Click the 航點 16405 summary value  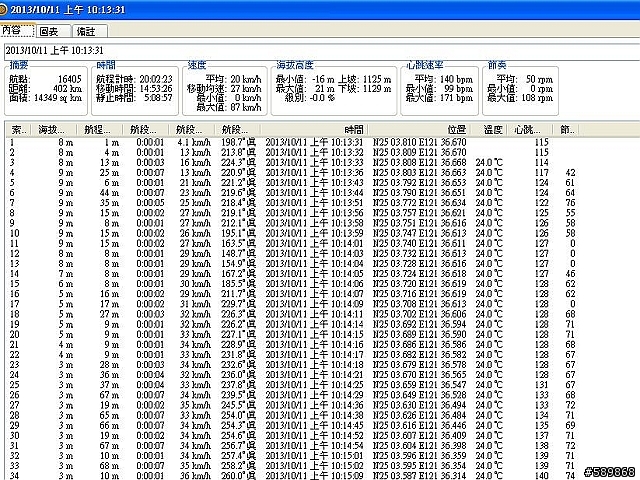tap(70, 79)
